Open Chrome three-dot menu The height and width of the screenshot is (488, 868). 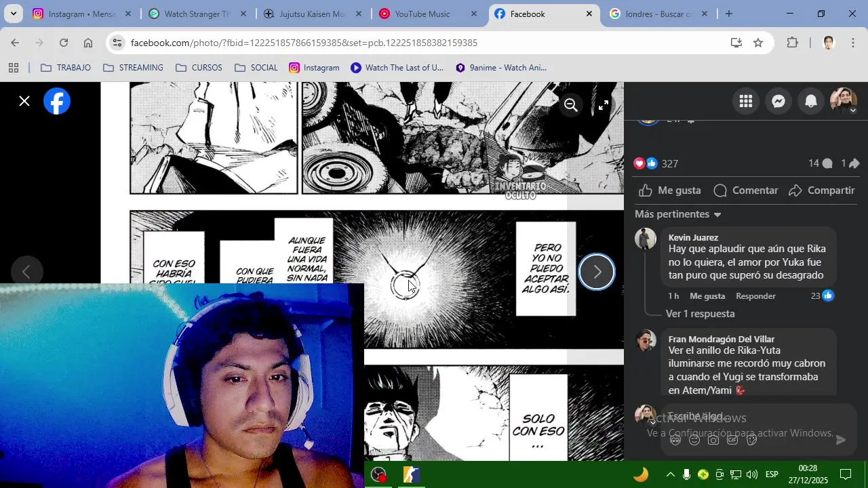pos(852,43)
